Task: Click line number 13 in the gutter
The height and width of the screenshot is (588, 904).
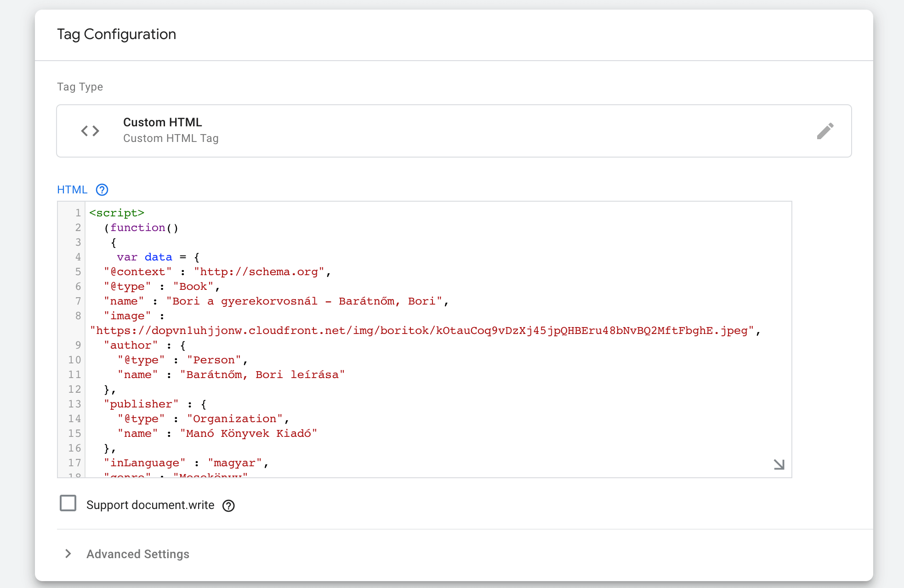Action: 74,404
